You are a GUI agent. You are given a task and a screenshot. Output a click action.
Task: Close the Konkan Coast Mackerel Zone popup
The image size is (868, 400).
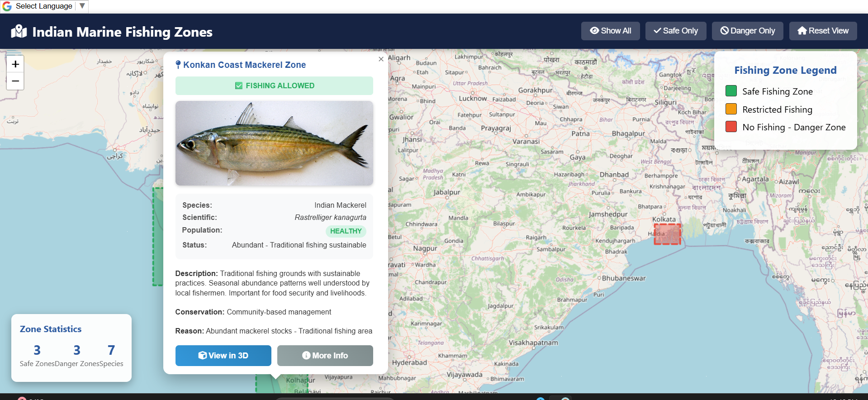pos(381,59)
